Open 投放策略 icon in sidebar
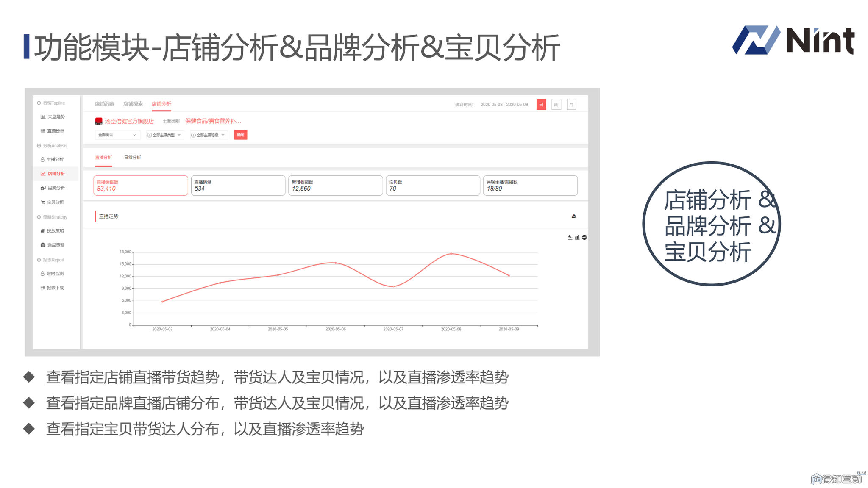This screenshot has width=868, height=488. 42,231
